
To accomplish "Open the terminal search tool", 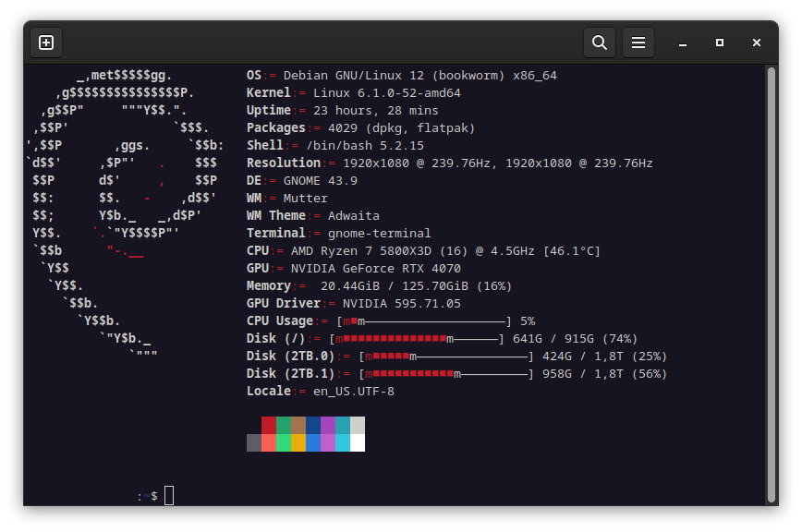I will click(600, 42).
